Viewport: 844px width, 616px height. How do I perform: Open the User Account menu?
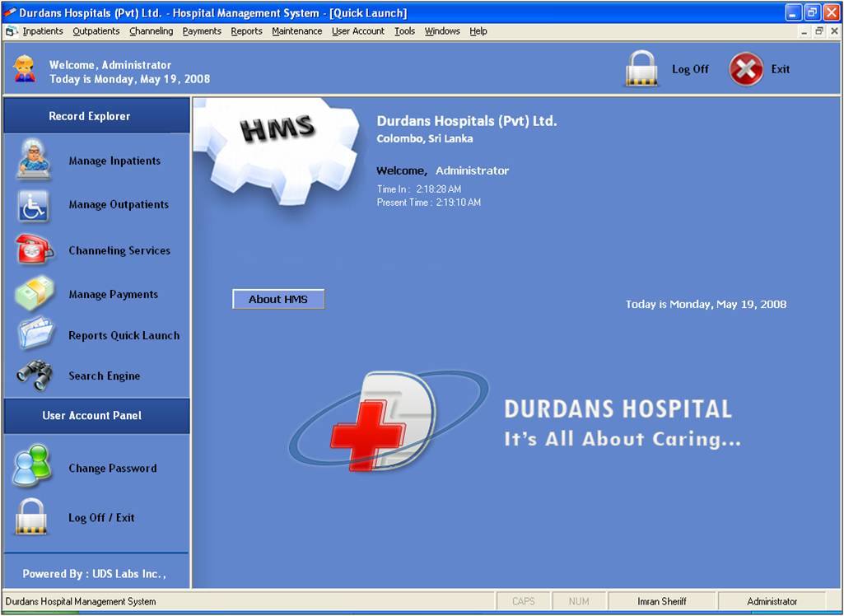click(357, 31)
